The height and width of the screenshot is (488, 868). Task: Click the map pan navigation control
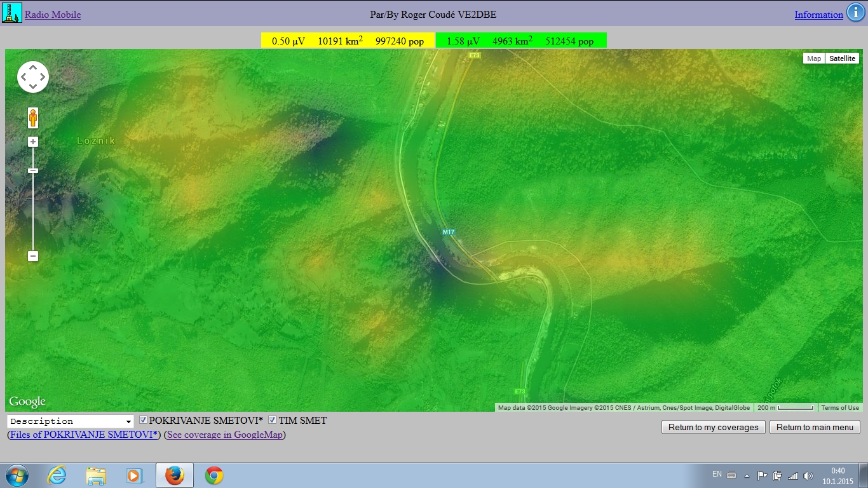tap(33, 78)
